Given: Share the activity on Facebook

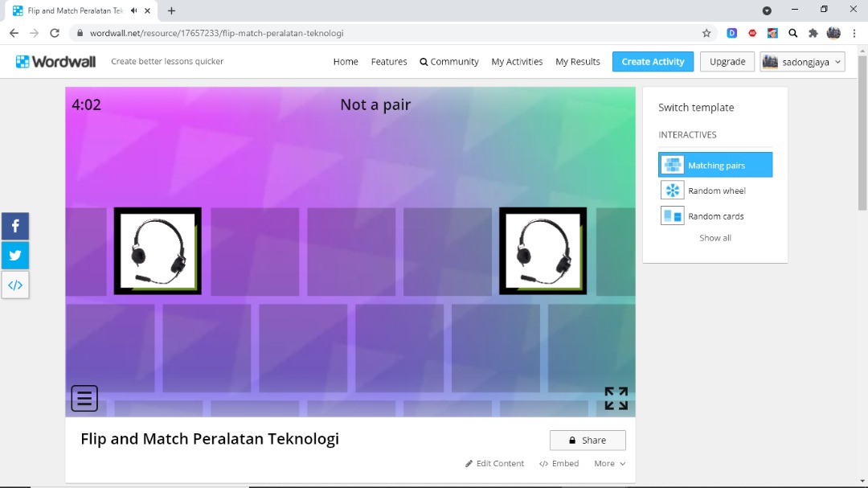Looking at the screenshot, I should pos(15,227).
